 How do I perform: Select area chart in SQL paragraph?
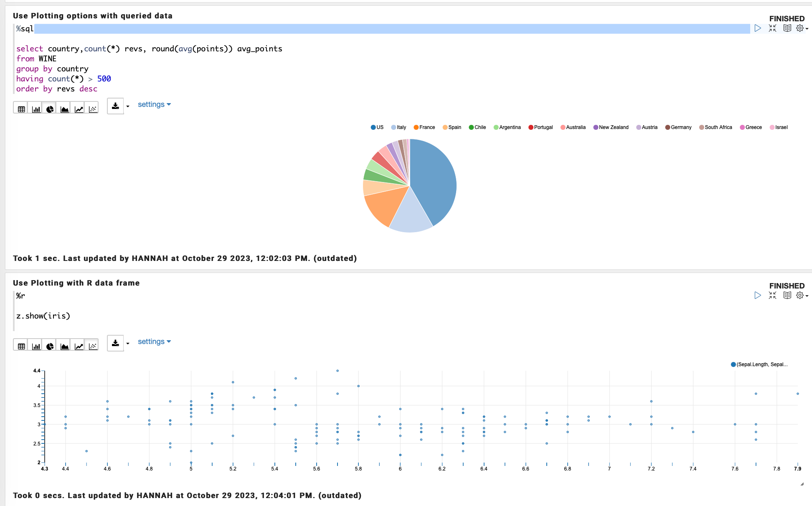pos(64,109)
